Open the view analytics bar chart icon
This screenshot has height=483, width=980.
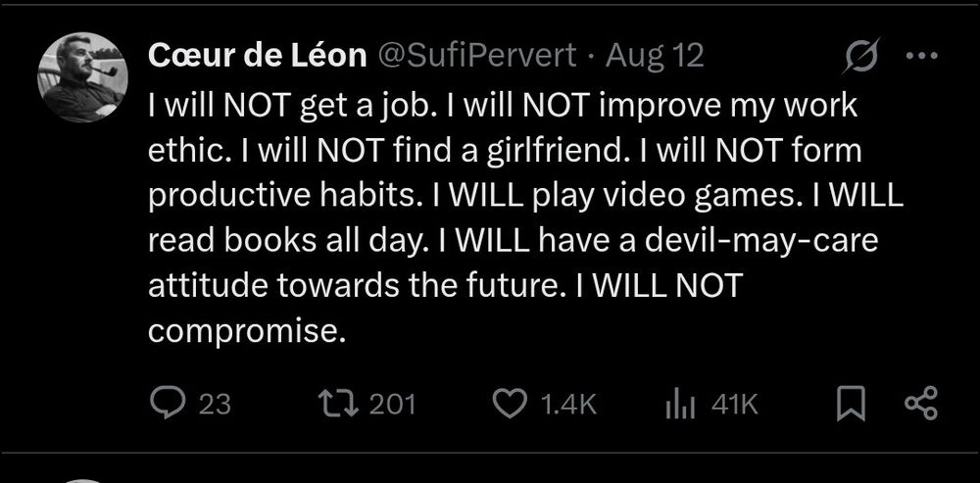pyautogui.click(x=680, y=404)
